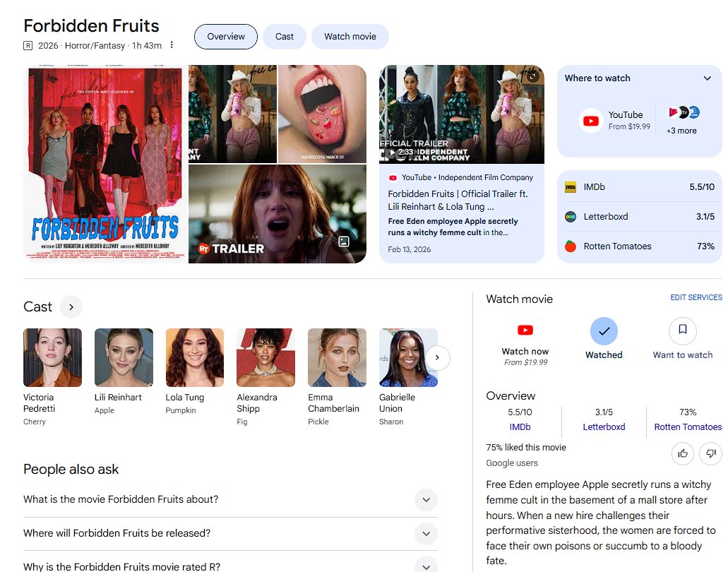
Task: Open the Forbidden Fruits movie poster
Action: [105, 164]
